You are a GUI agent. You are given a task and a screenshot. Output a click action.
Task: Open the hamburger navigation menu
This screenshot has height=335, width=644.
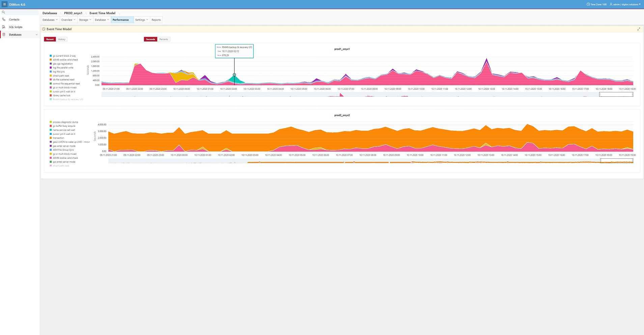[4, 4]
